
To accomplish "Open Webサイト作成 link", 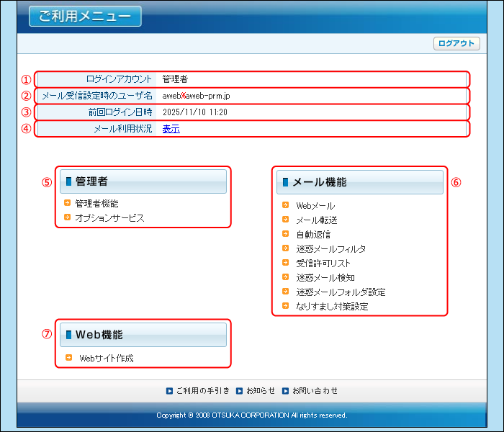I will (x=107, y=358).
